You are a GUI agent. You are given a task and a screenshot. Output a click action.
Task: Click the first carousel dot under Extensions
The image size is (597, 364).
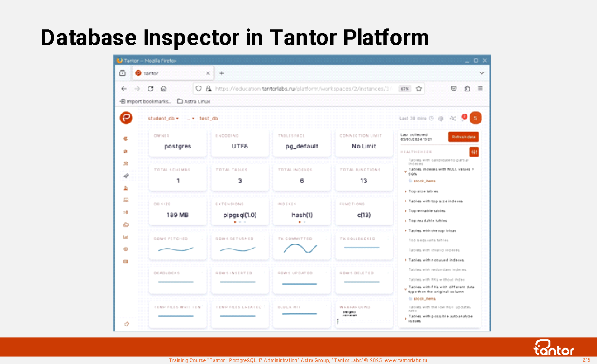tap(235, 222)
